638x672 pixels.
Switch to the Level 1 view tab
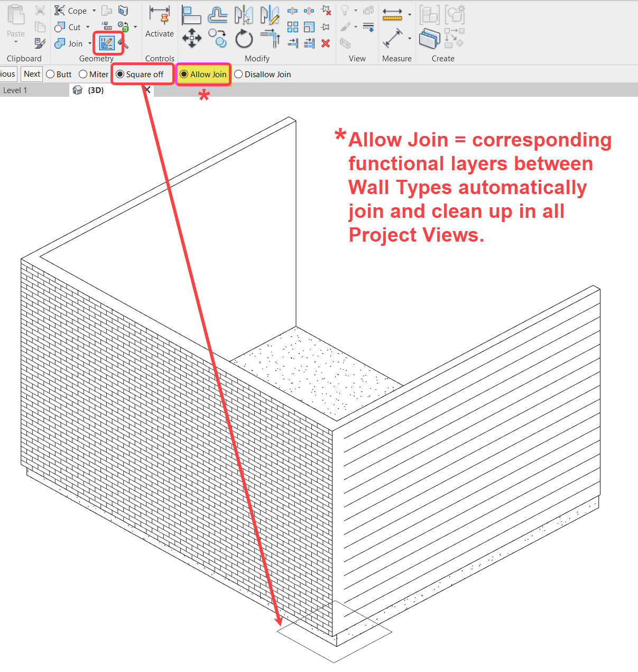coord(16,90)
